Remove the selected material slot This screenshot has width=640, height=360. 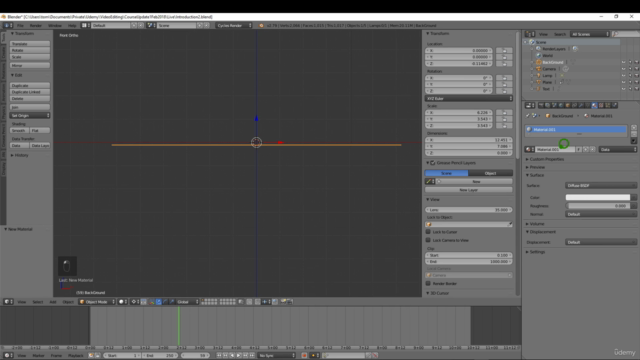pos(633,134)
